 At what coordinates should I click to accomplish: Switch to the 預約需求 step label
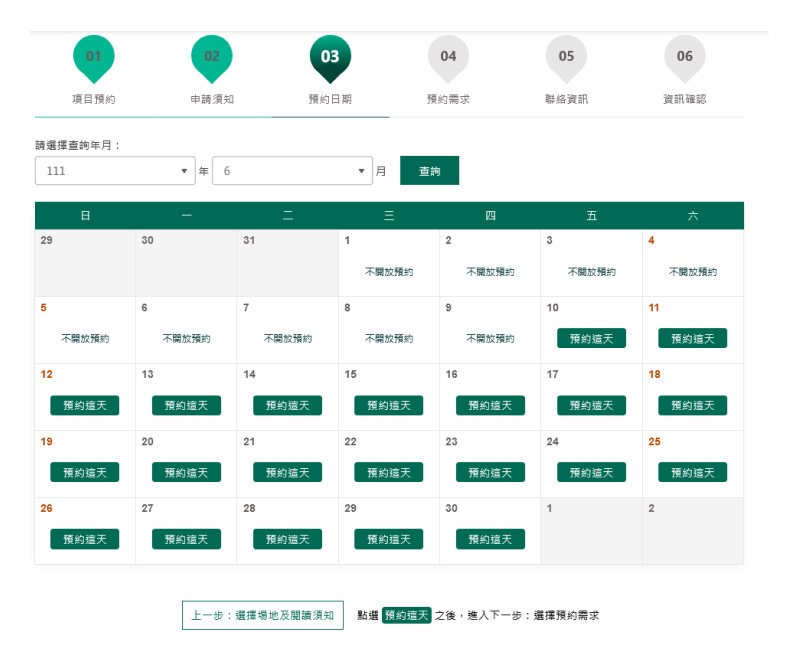click(x=448, y=99)
